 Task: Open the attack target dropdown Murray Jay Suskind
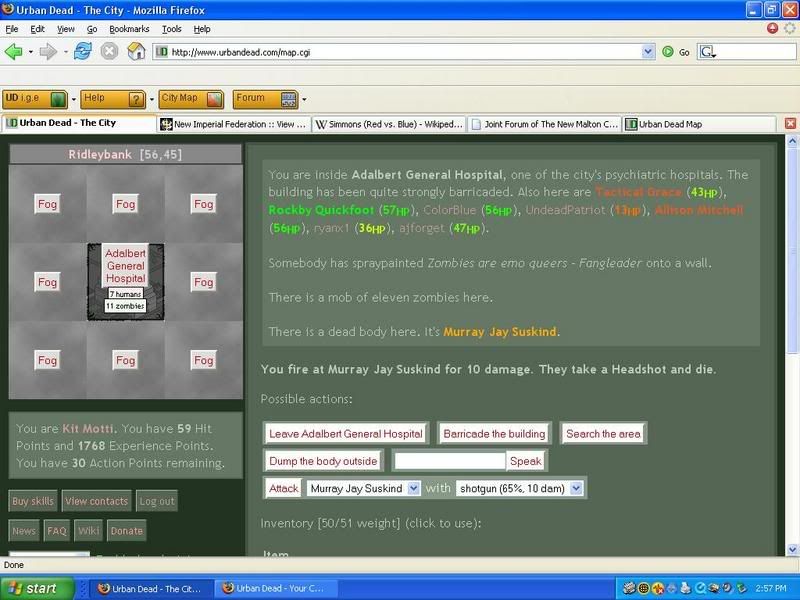(x=364, y=489)
